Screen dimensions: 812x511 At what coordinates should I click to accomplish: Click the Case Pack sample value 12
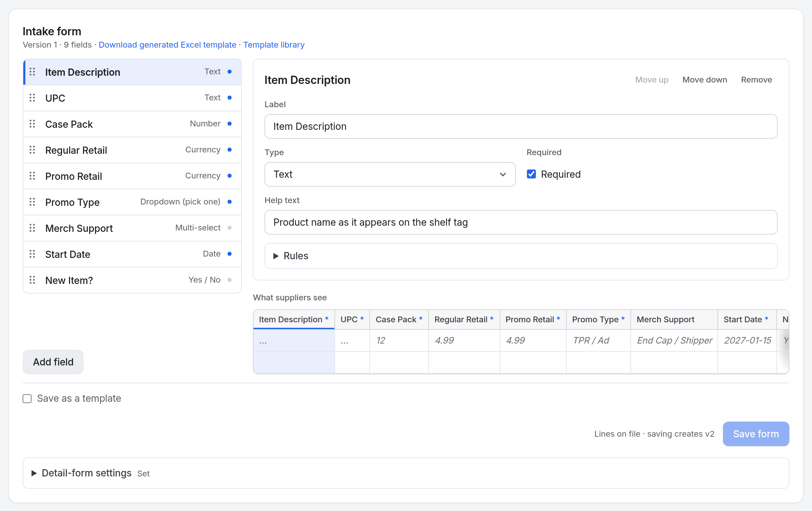pyautogui.click(x=399, y=340)
